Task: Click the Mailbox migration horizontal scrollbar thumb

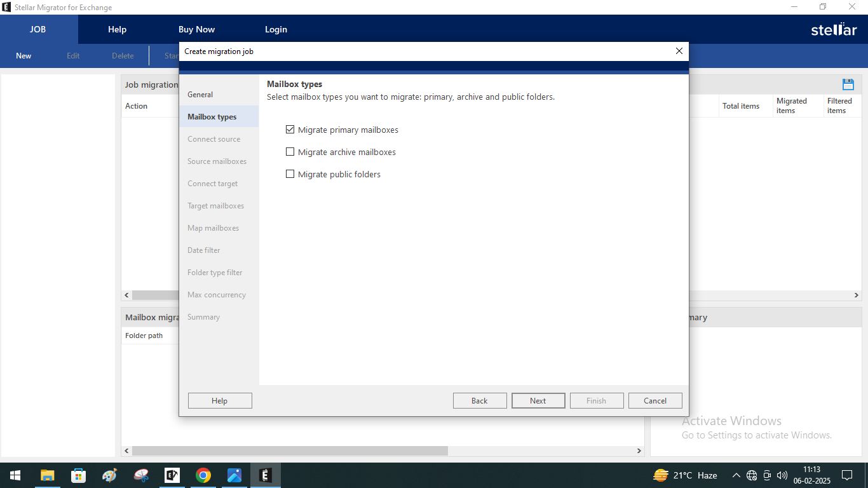Action: [x=290, y=451]
